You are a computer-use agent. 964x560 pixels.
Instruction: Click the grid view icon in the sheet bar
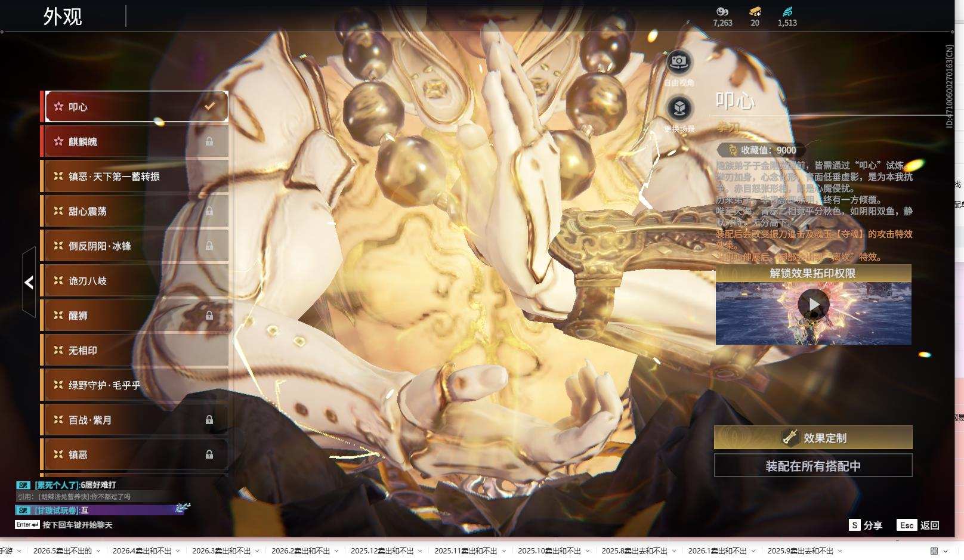934,551
